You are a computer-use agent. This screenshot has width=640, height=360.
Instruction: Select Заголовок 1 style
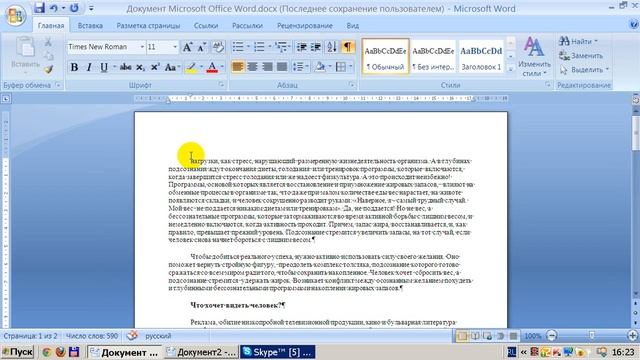point(481,56)
